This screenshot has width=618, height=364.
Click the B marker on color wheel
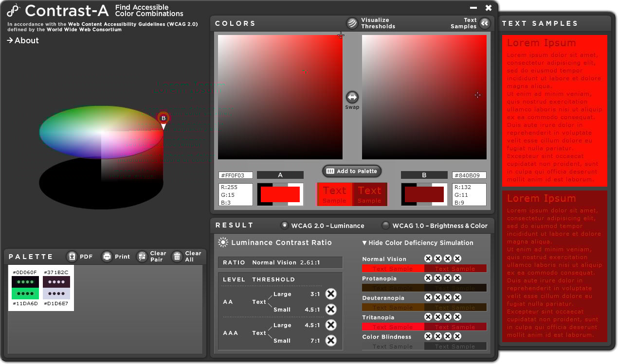pos(164,118)
